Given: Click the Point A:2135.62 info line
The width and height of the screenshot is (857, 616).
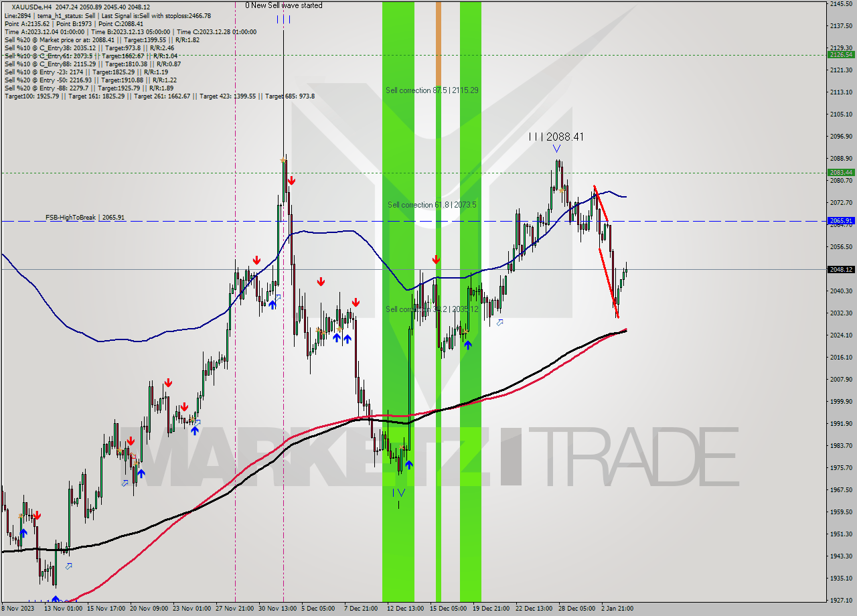Looking at the screenshot, I should [74, 23].
